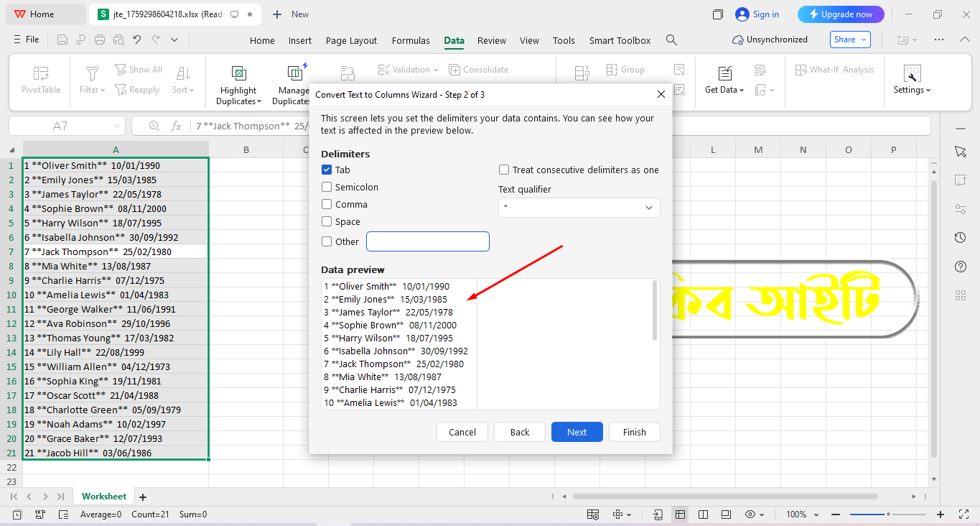
Task: Open the Share button dropdown
Action: (850, 40)
